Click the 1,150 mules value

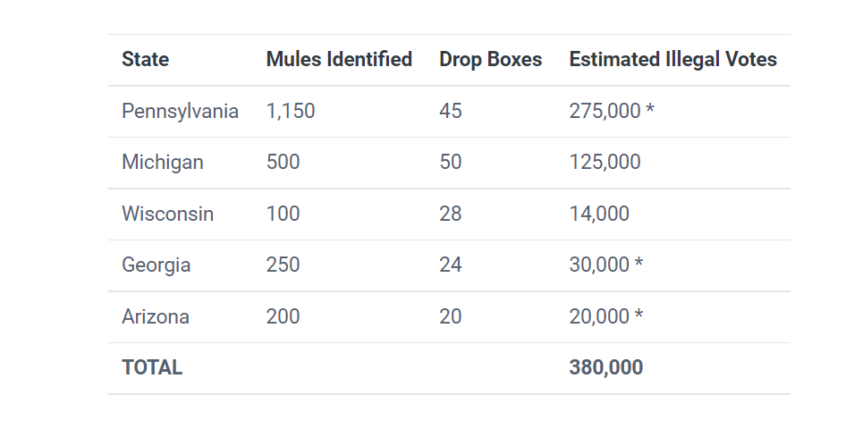click(290, 111)
